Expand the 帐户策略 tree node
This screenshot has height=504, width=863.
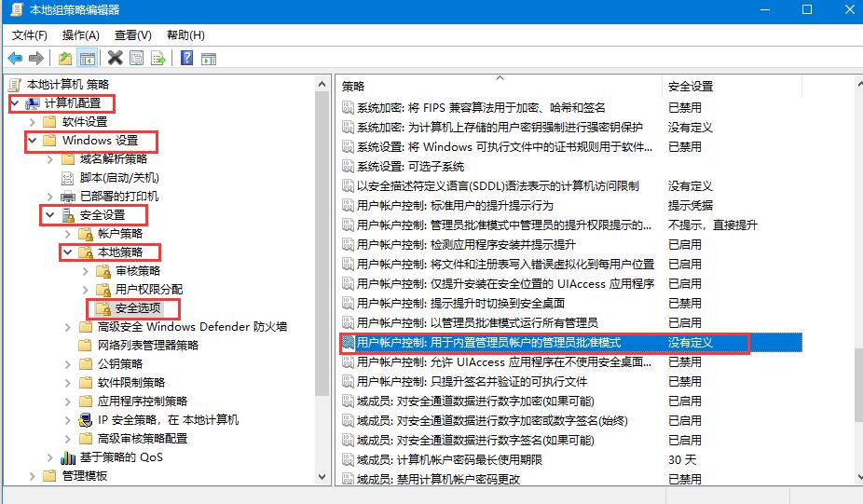(x=67, y=233)
